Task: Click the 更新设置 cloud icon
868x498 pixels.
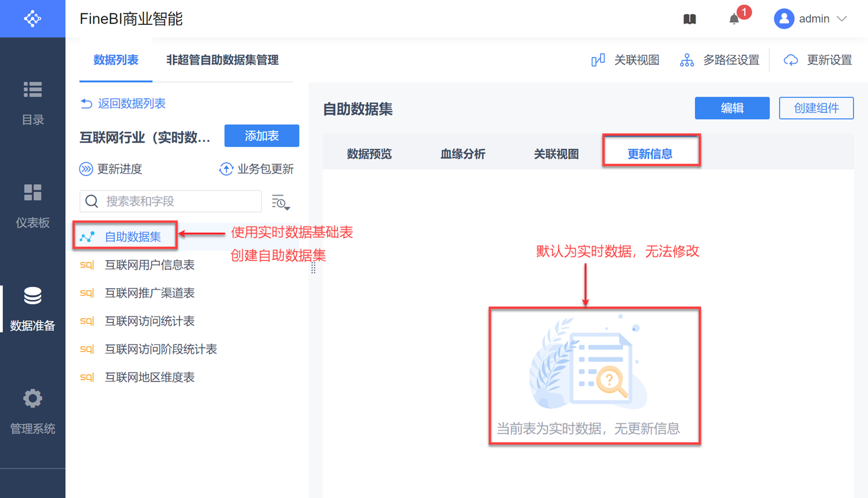Action: tap(791, 60)
